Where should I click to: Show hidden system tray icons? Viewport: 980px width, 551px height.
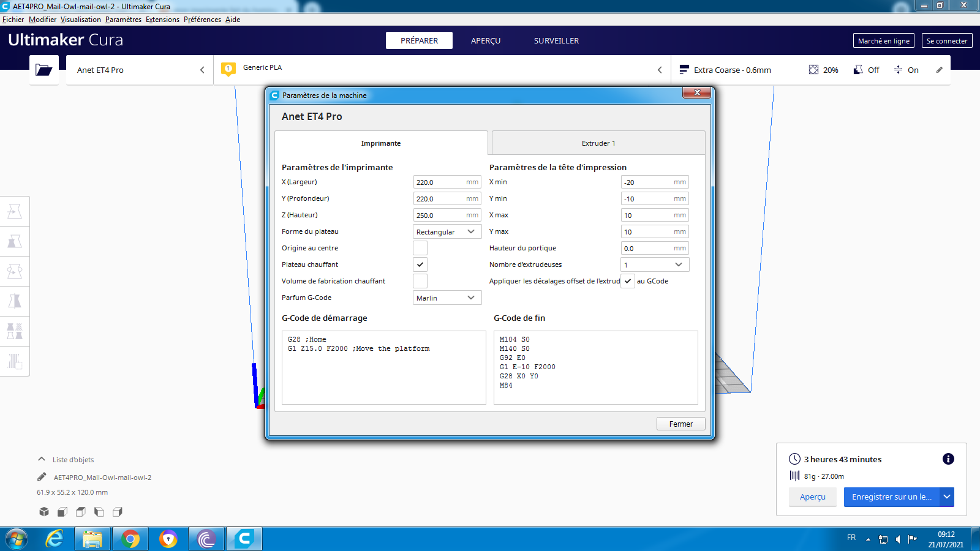coord(868,539)
